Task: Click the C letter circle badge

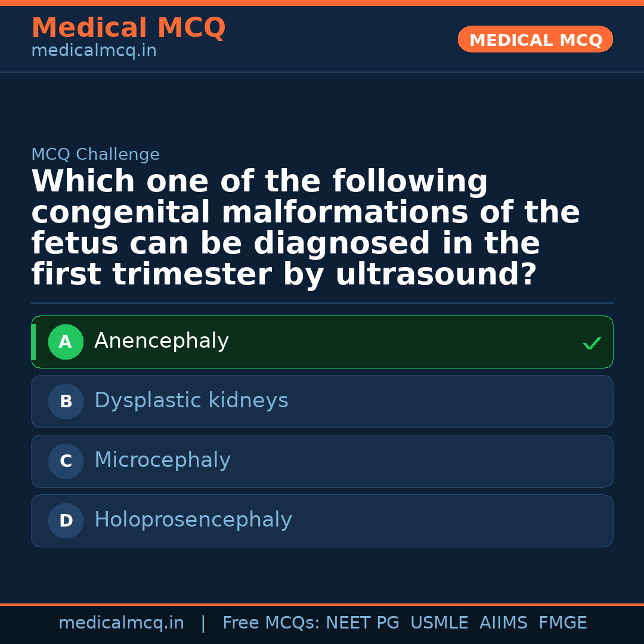Action: point(66,462)
